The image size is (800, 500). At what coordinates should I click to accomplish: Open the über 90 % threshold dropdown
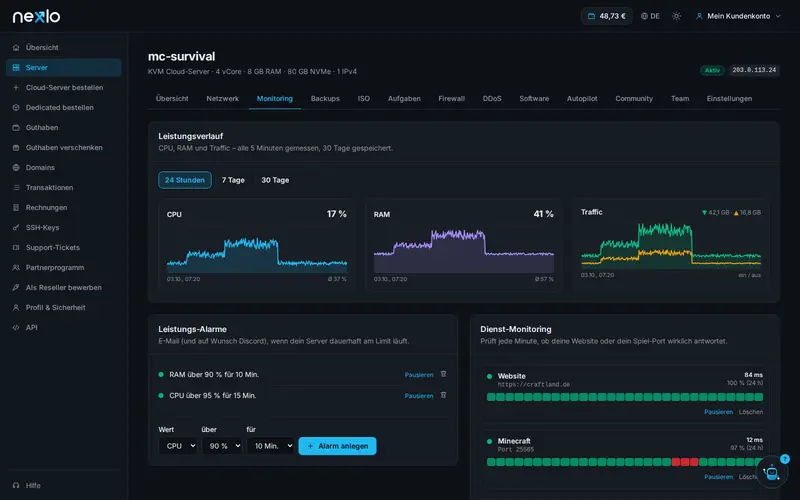(x=222, y=446)
